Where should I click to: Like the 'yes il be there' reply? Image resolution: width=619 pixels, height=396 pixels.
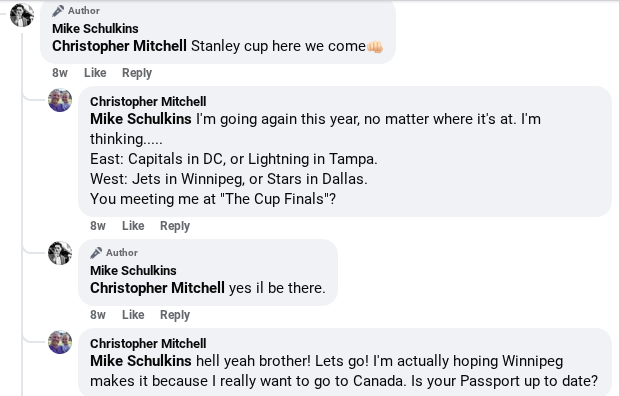pyautogui.click(x=133, y=315)
